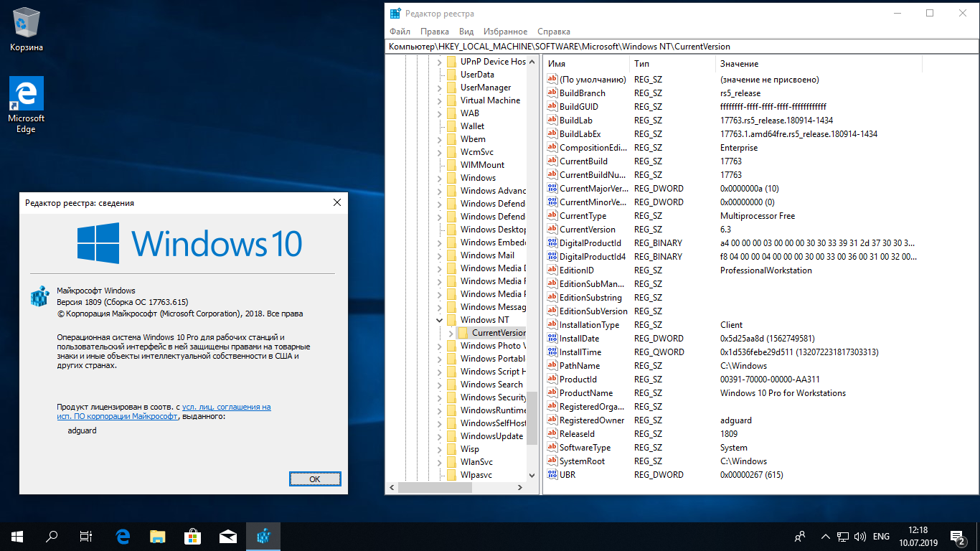This screenshot has height=551, width=980.
Task: Select the BuildLabEx value icon
Action: pos(552,134)
